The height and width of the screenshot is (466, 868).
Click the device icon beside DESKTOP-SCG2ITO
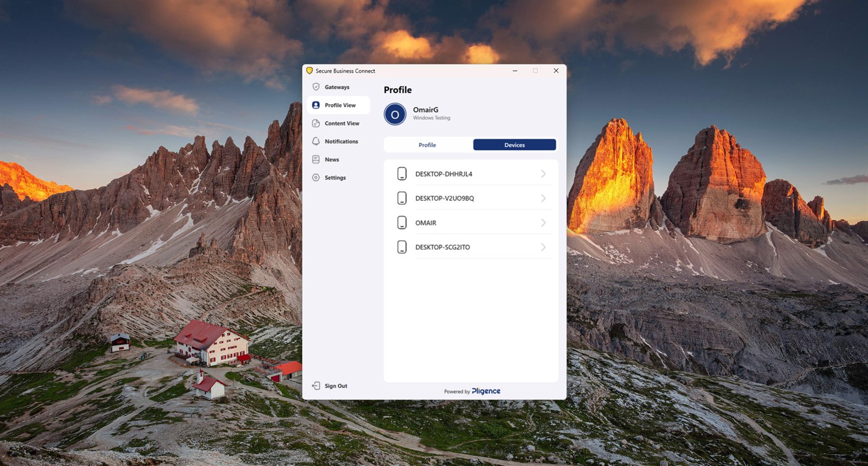(x=402, y=247)
